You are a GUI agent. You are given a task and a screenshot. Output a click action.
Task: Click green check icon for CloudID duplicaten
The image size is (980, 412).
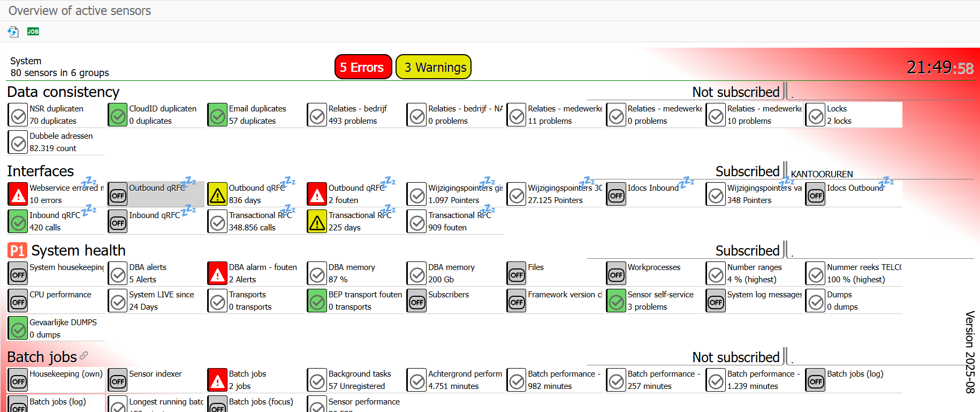pos(118,115)
